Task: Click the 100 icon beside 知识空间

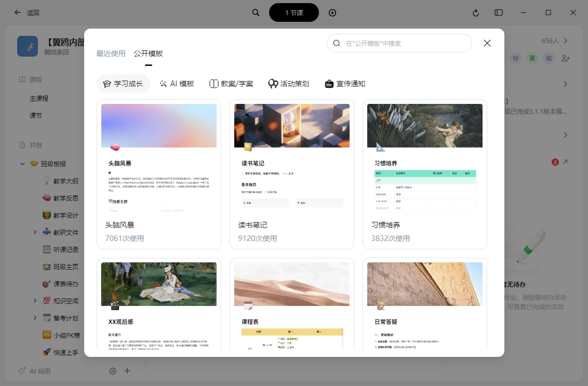Action: click(47, 300)
